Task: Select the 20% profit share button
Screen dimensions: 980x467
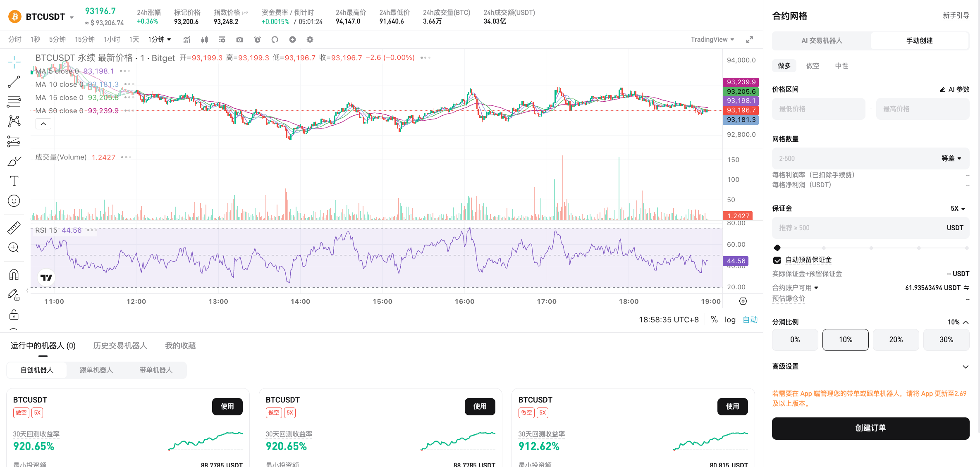Action: point(896,340)
